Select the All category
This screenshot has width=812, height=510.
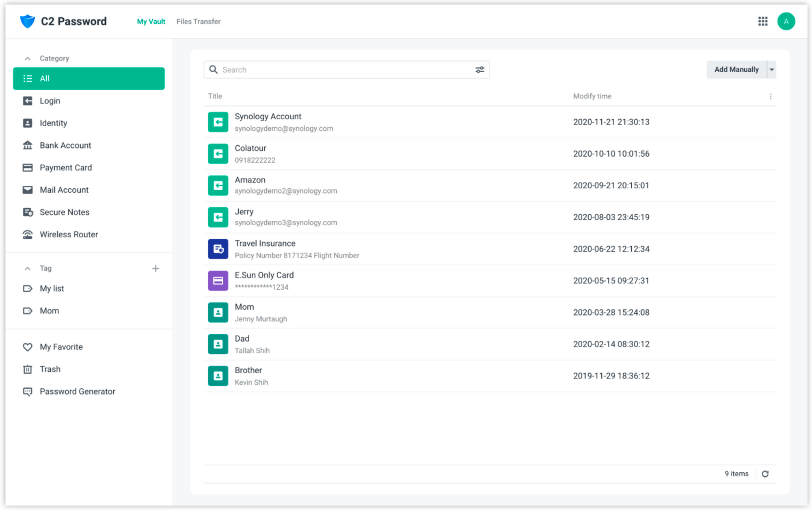89,78
